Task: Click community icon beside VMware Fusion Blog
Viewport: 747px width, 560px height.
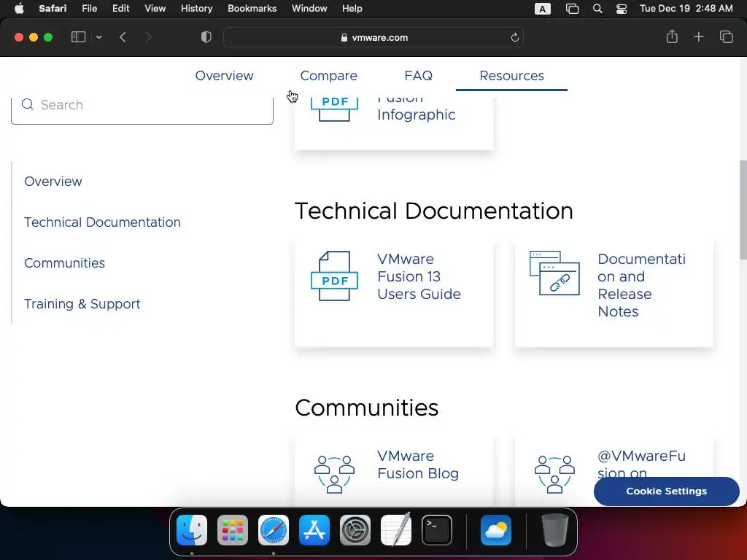Action: pos(334,474)
